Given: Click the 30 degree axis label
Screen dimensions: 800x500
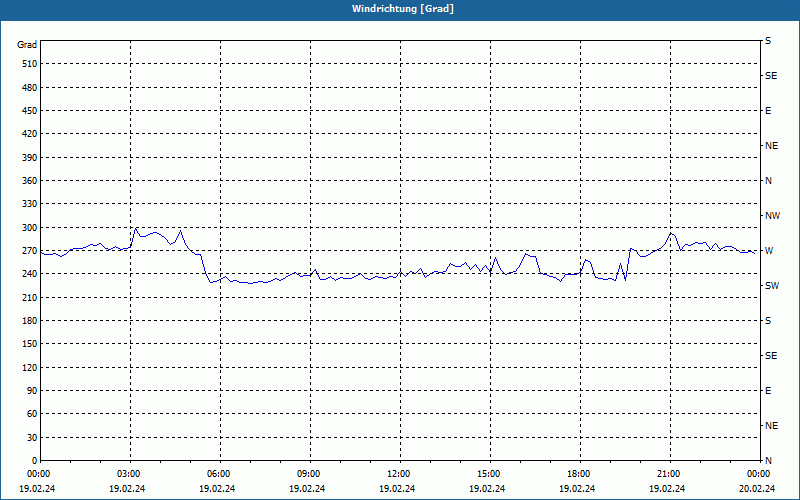Looking at the screenshot, I should [32, 437].
